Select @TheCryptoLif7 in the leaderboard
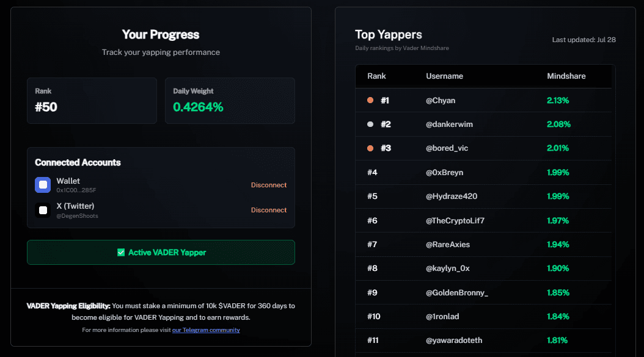 (x=455, y=220)
